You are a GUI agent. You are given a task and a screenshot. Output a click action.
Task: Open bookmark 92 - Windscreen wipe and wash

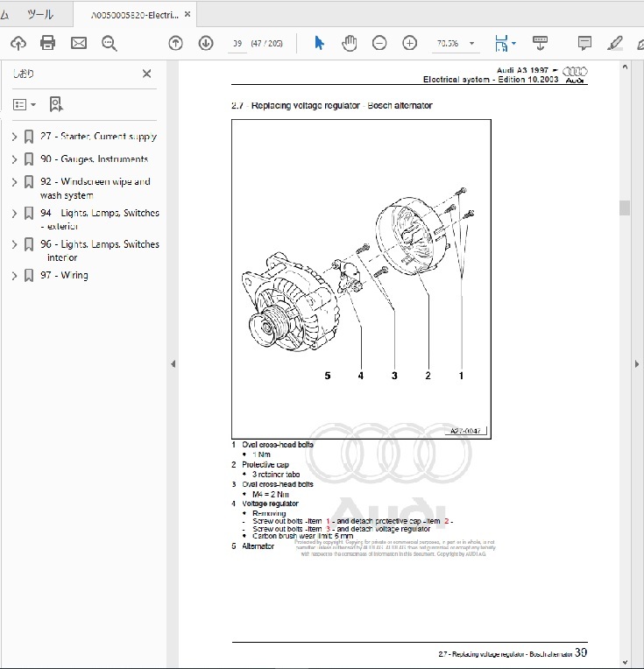[x=96, y=188]
